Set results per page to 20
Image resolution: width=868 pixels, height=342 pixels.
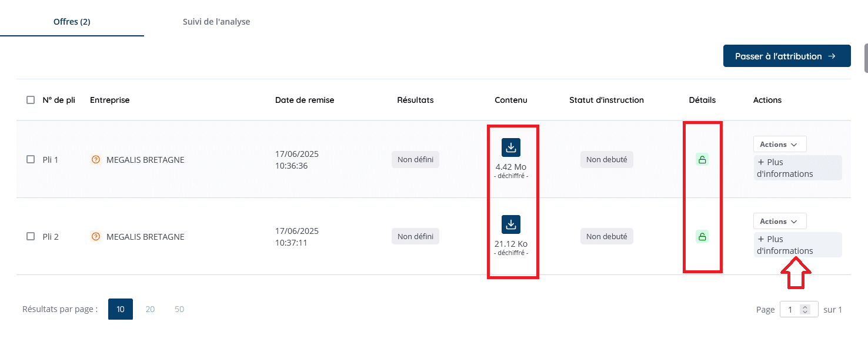tap(150, 309)
